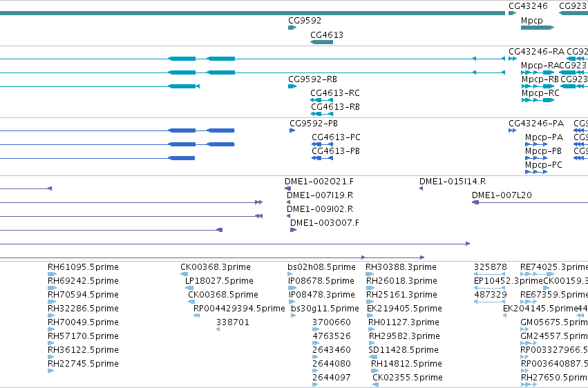Click EST IP08678.5prime
Viewport: 588px width, 388px height.
[x=321, y=281]
